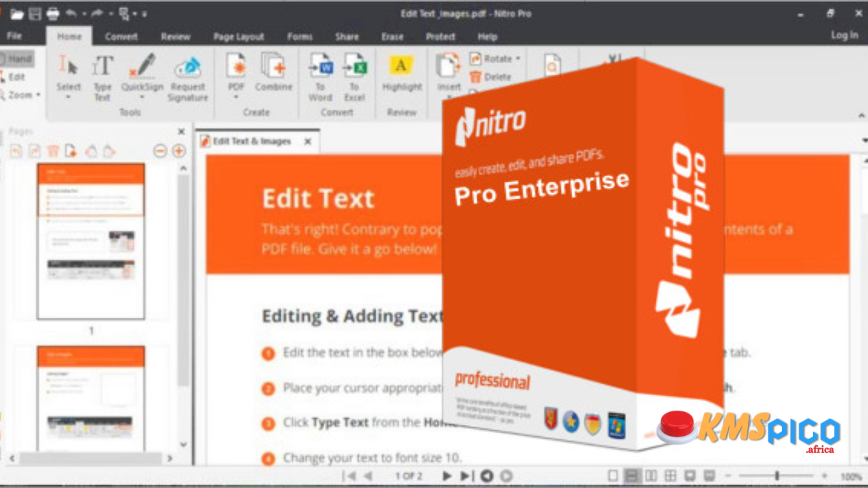This screenshot has height=488, width=868.
Task: Jump to the last page
Action: [467, 476]
